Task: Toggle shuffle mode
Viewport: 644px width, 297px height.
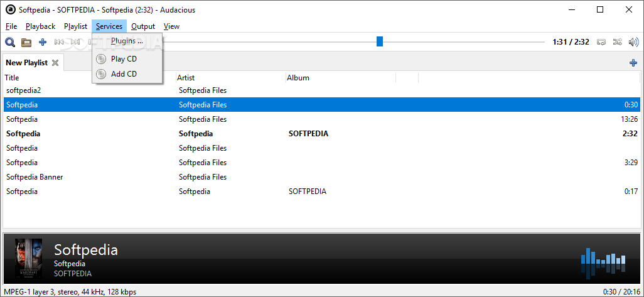Action: tap(617, 42)
